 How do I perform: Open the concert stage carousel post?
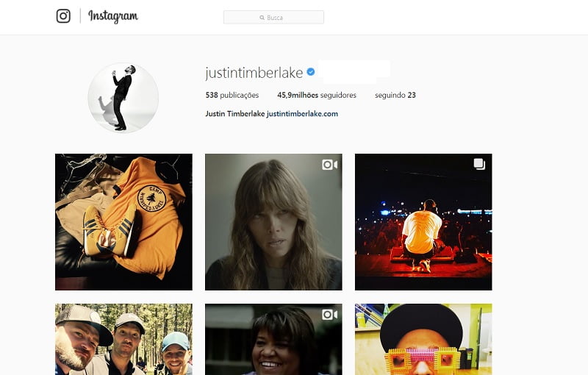click(x=424, y=222)
